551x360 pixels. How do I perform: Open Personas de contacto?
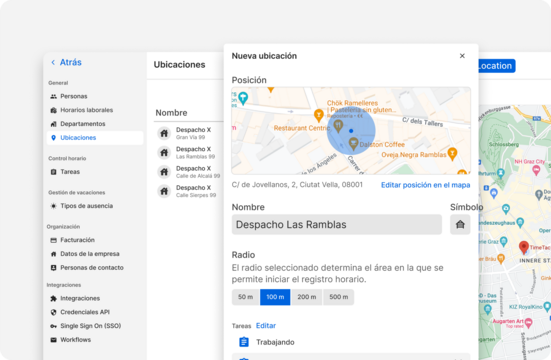click(92, 268)
